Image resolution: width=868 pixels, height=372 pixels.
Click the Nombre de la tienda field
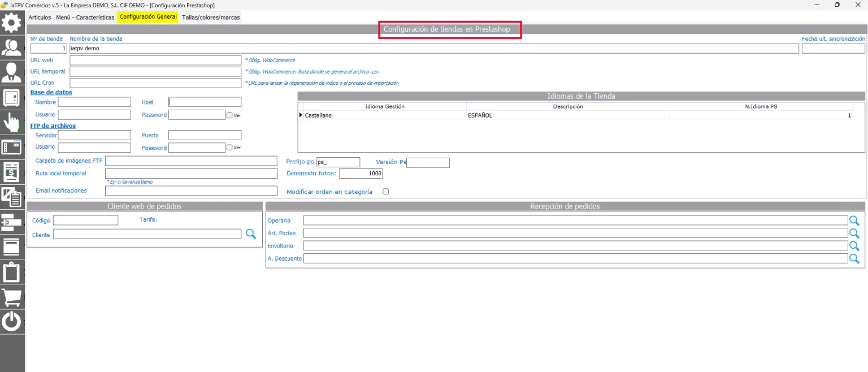[434, 49]
